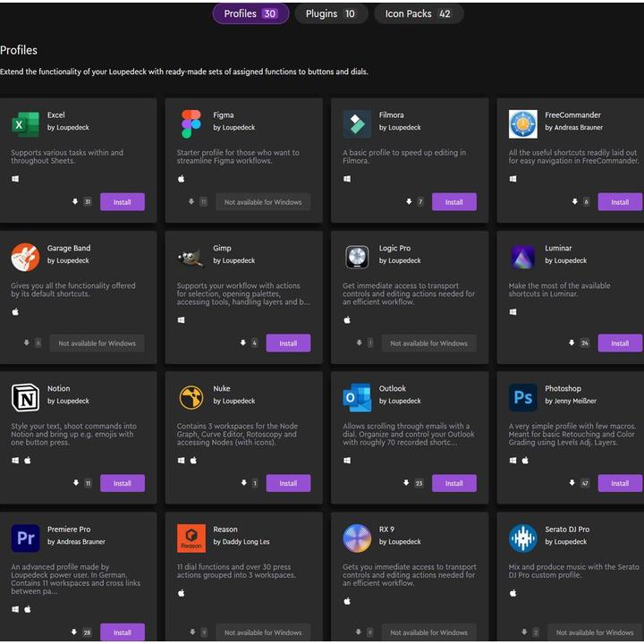The width and height of the screenshot is (644, 644).
Task: Open the Excel profile title
Action: (55, 115)
